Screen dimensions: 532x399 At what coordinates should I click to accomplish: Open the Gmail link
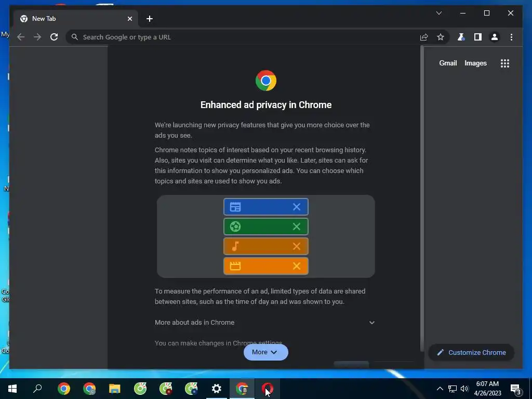click(448, 63)
